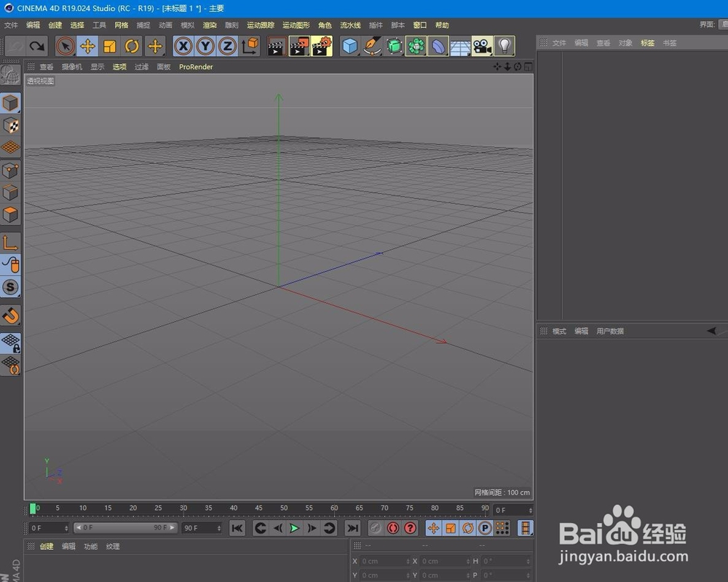This screenshot has width=728, height=582.
Task: Click the Redo arrow icon
Action: 36,46
